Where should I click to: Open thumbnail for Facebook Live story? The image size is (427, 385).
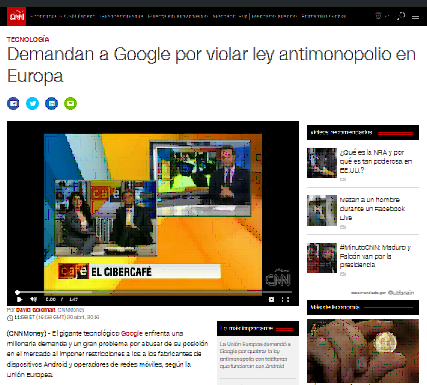coord(322,210)
